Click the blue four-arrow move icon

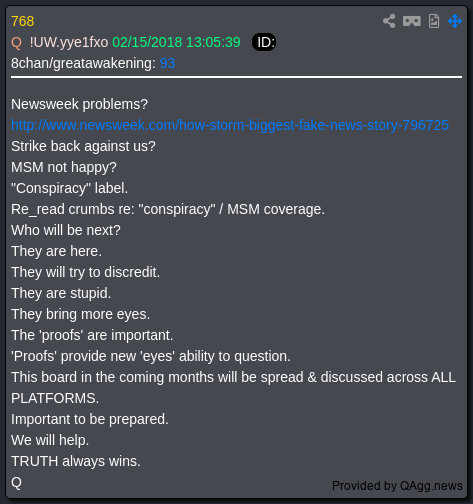click(455, 21)
